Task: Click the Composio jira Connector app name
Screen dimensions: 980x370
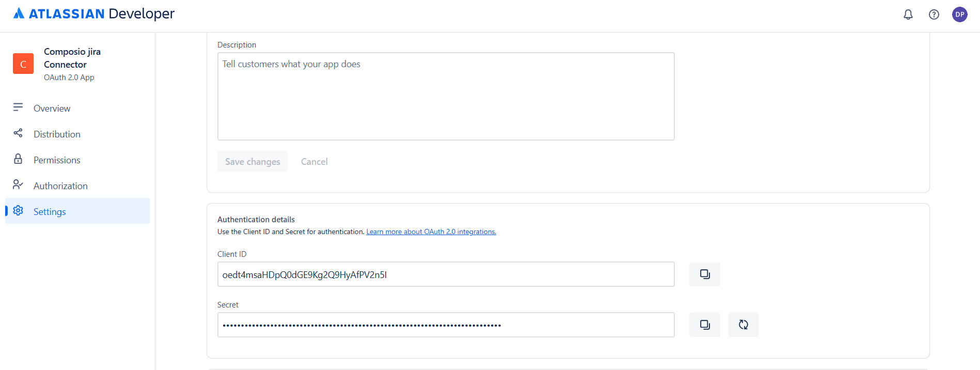Action: tap(72, 58)
